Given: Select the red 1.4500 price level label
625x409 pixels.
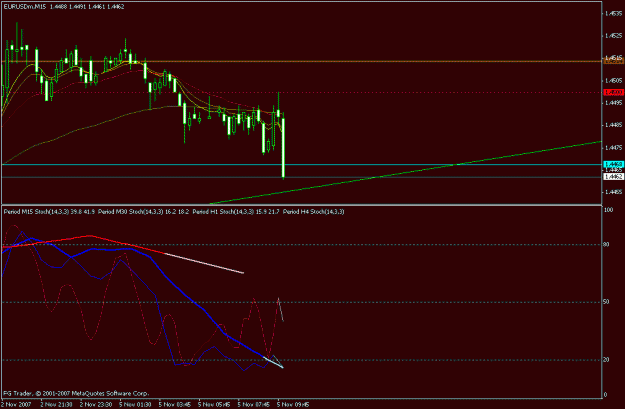Looking at the screenshot, I should (x=614, y=92).
